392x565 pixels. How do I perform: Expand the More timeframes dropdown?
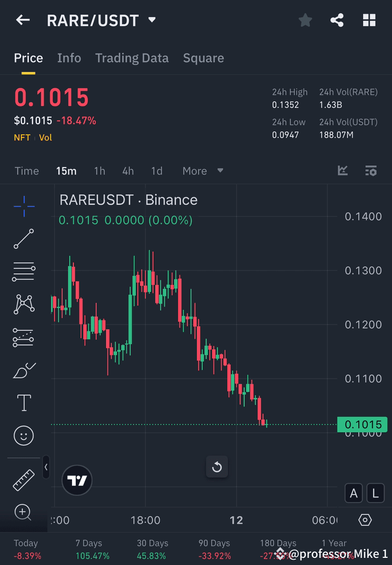(x=203, y=171)
